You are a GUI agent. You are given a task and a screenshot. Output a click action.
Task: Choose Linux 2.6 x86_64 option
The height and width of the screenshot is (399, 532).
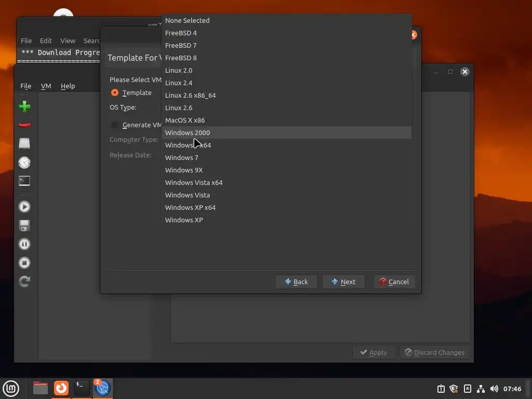pyautogui.click(x=287, y=96)
